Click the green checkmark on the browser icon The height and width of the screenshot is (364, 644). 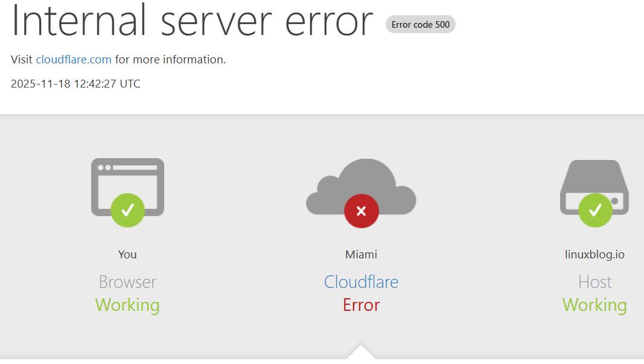click(127, 211)
